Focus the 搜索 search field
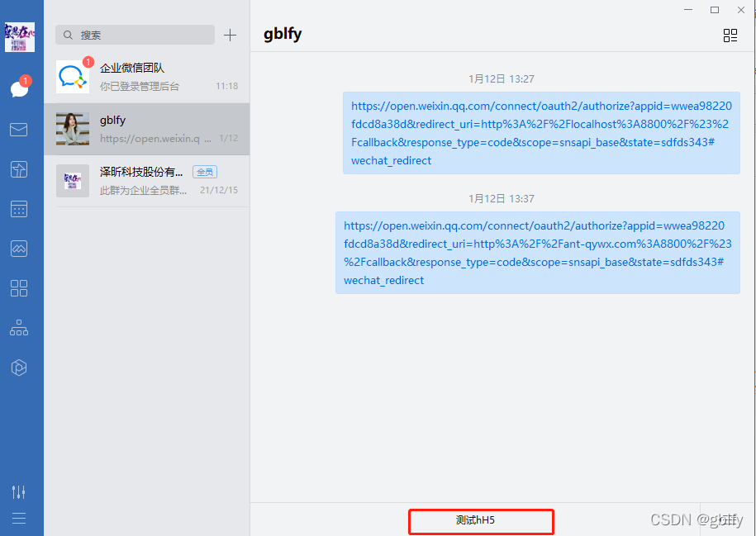Viewport: 756px width, 536px height. click(x=135, y=36)
